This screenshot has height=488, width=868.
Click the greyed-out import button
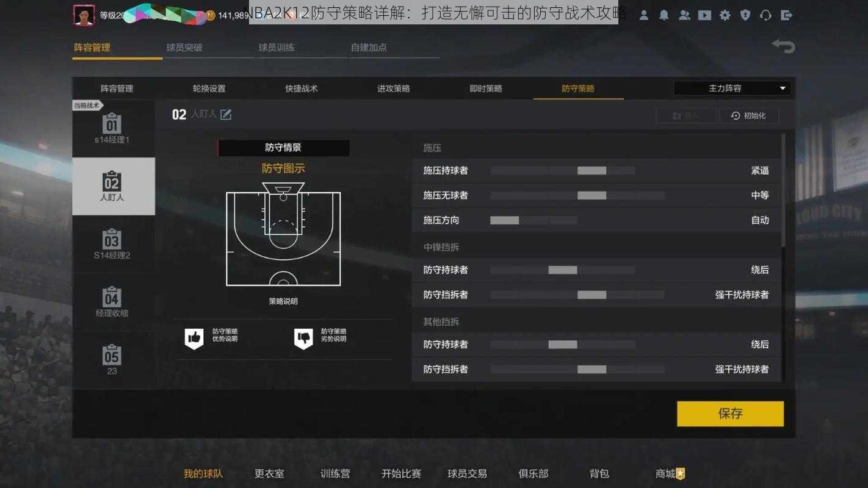687,115
